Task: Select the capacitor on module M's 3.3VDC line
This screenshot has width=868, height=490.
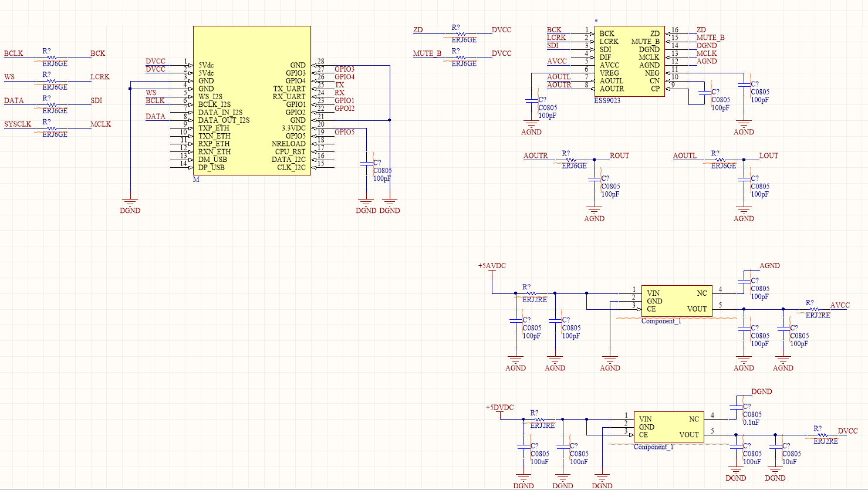Action: coord(366,165)
